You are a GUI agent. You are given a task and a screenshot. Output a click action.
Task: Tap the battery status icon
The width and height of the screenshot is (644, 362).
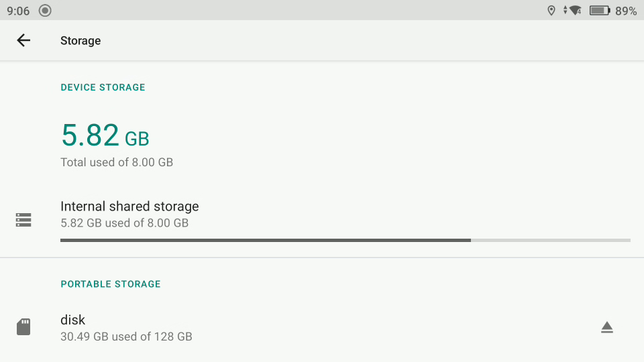600,10
